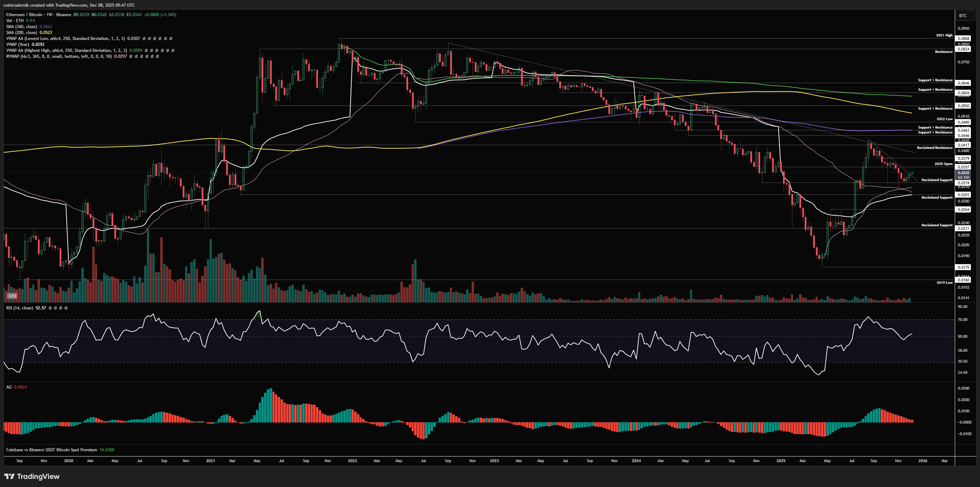The width and height of the screenshot is (980, 487).
Task: Click the 2025 label on the time axis
Action: (780, 461)
